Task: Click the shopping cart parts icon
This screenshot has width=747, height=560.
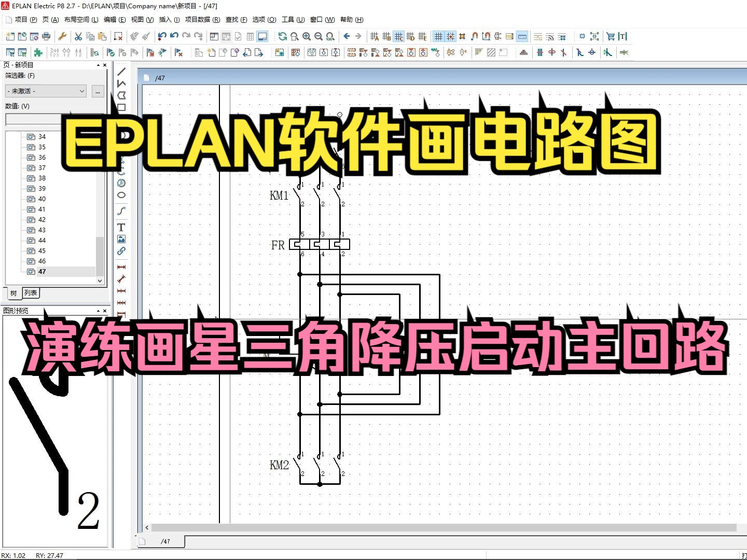Action: (611, 36)
